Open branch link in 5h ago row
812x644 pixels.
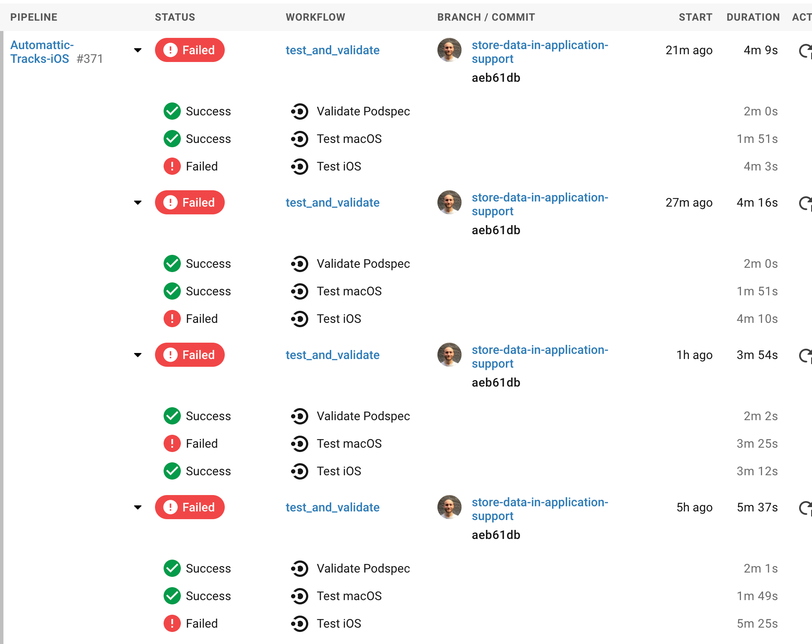tap(540, 509)
